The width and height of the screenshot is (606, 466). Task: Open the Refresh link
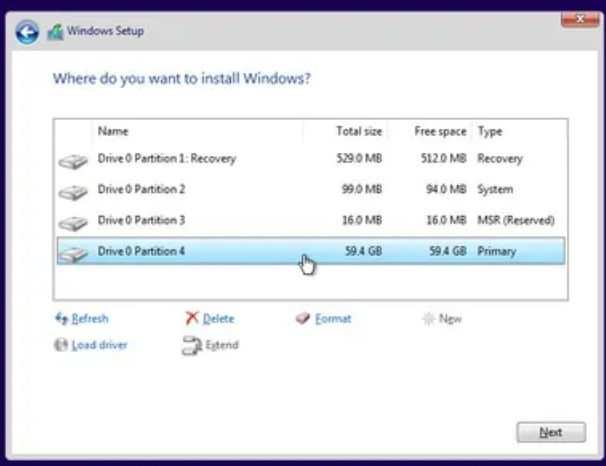pyautogui.click(x=90, y=319)
